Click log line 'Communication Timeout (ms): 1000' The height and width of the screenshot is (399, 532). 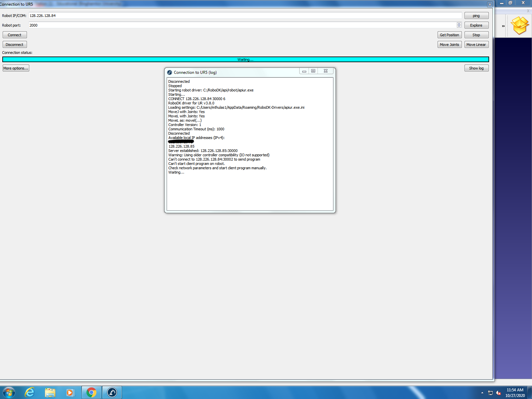coord(196,129)
